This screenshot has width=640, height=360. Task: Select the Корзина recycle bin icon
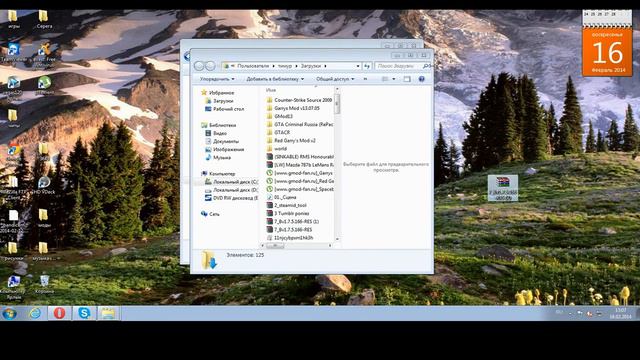tap(44, 284)
